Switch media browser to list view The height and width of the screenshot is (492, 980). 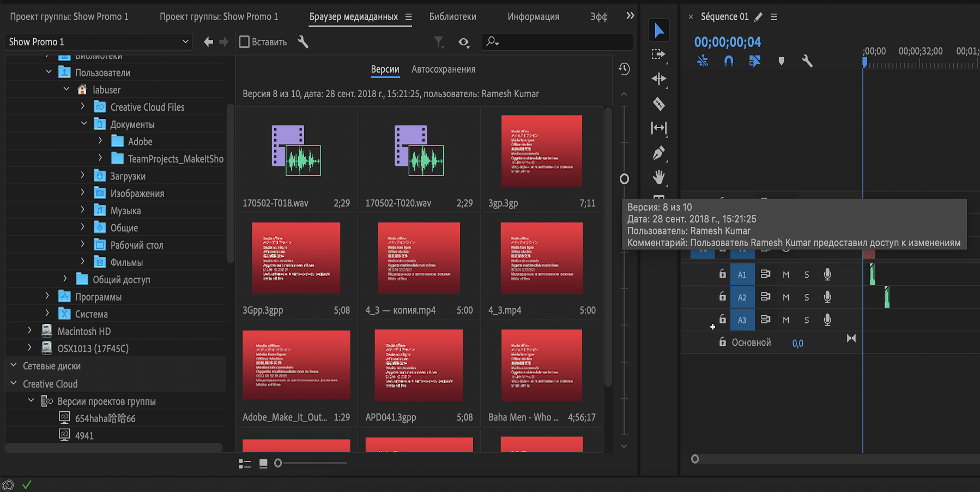coord(245,464)
